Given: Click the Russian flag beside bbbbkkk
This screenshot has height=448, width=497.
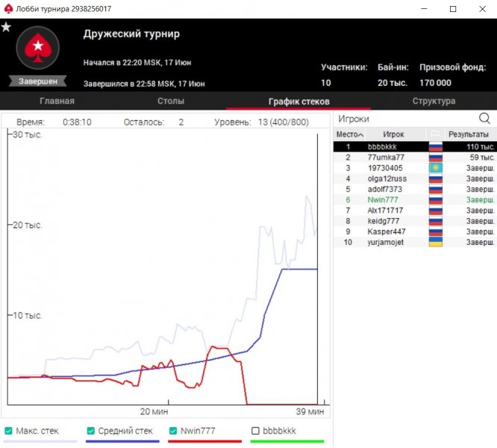Looking at the screenshot, I should click(434, 147).
